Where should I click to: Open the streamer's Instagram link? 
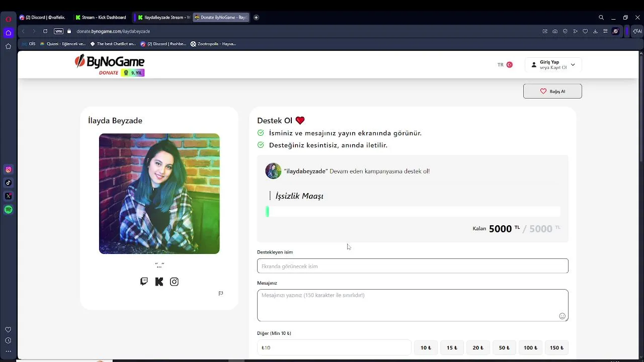pos(174,282)
